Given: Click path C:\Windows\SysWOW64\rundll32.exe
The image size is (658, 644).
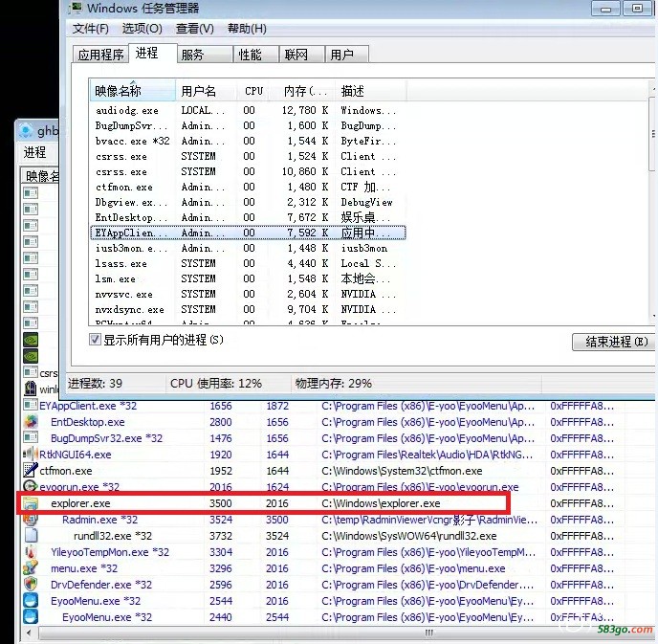Looking at the screenshot, I should (409, 536).
